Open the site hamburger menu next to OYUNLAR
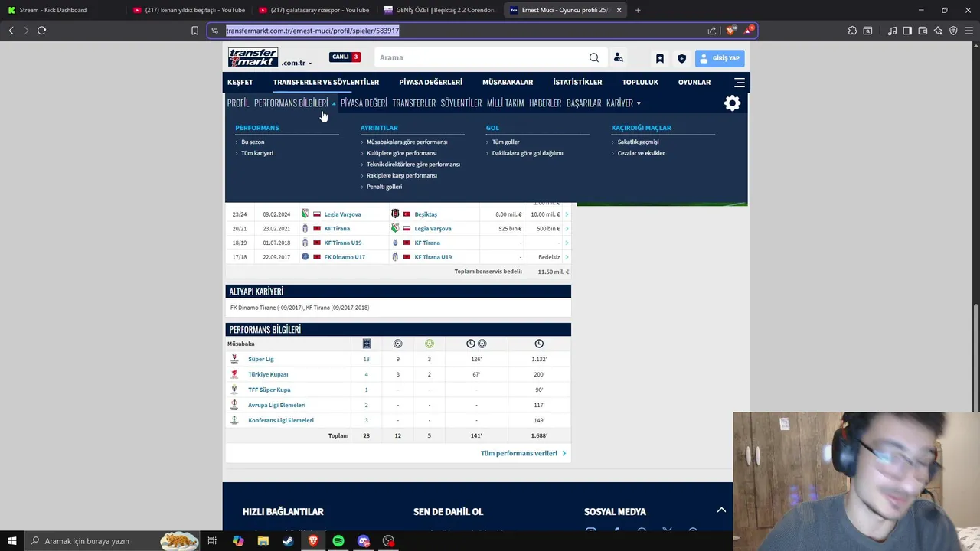The width and height of the screenshot is (980, 551). tap(740, 82)
